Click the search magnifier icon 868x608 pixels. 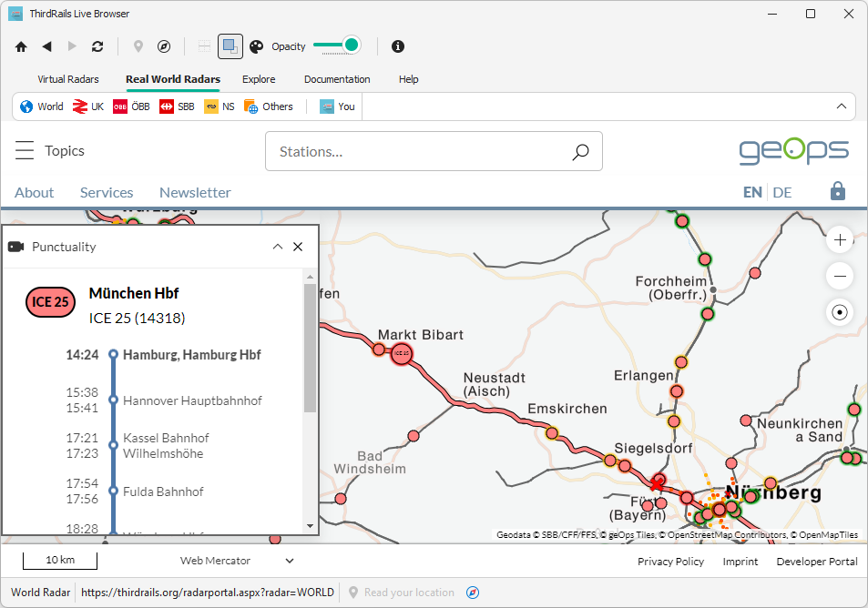point(580,152)
